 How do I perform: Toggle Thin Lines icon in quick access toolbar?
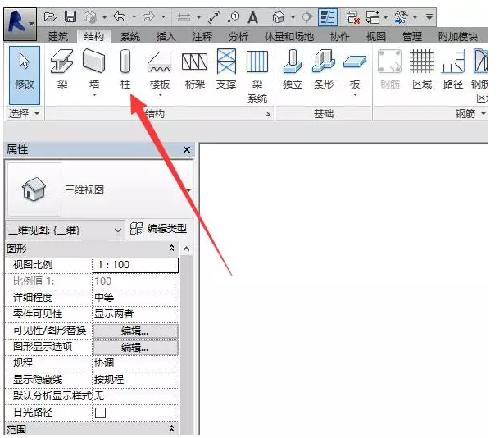point(328,17)
